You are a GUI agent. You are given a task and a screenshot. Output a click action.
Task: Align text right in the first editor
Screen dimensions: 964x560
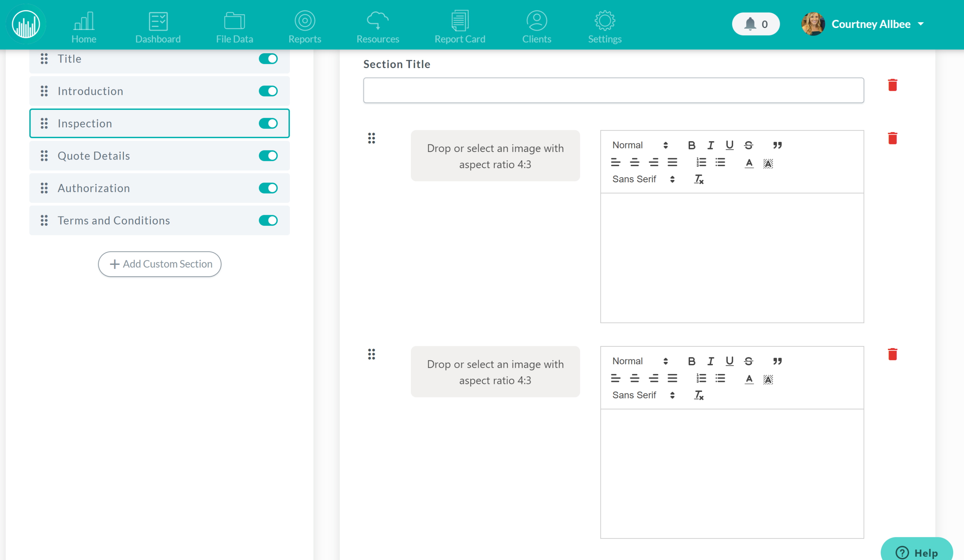click(x=653, y=163)
